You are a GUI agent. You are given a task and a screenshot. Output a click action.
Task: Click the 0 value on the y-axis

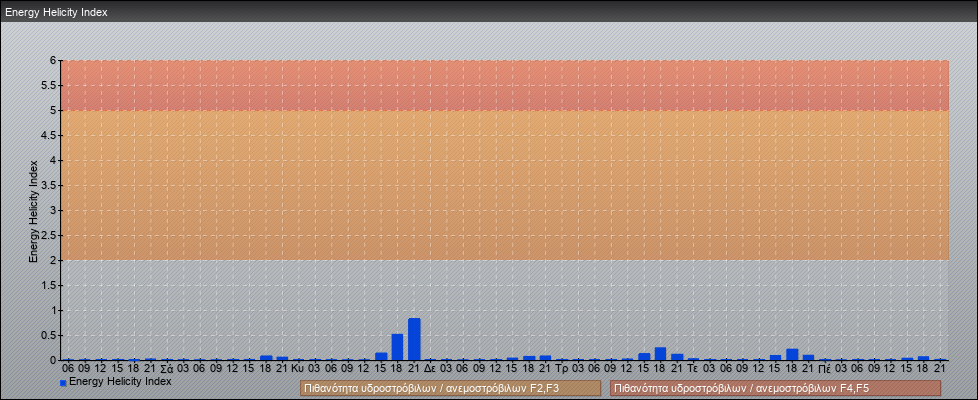54,360
